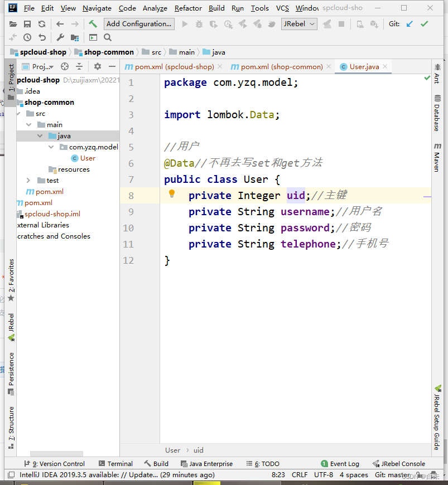Click the navigate Back arrow icon
Screen dimensions: 448x485
coord(59,23)
